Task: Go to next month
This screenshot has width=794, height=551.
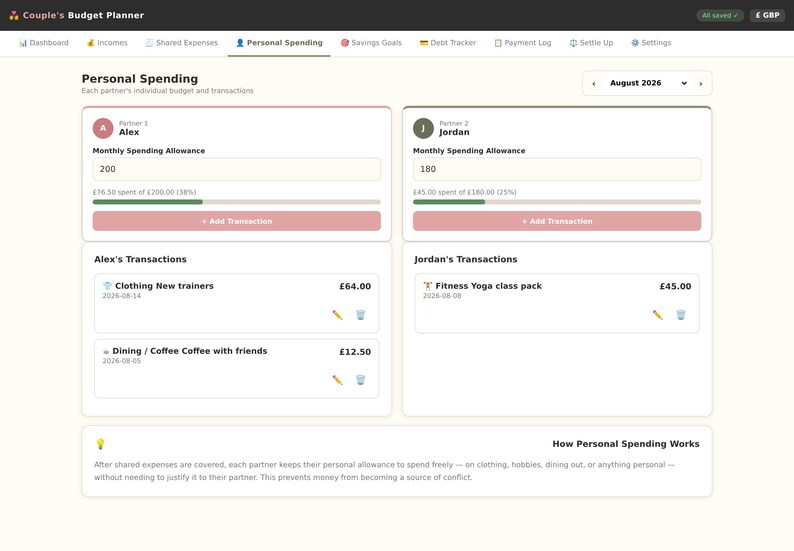Action: [x=701, y=84]
